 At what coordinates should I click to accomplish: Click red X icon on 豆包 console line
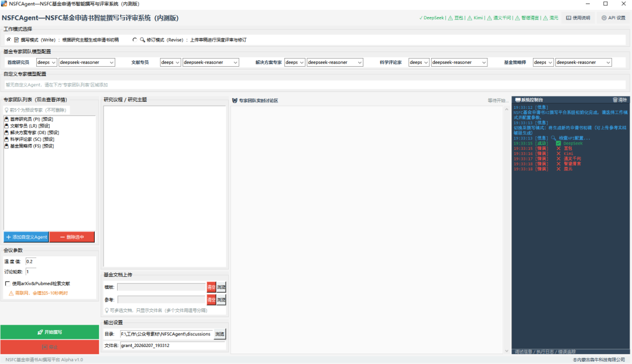558,149
